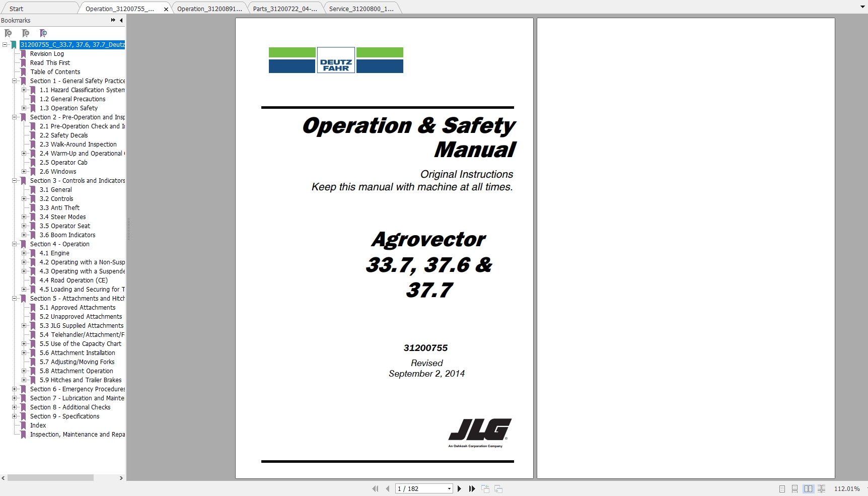Click the previous view icon
This screenshot has width=868, height=496.
(485, 488)
